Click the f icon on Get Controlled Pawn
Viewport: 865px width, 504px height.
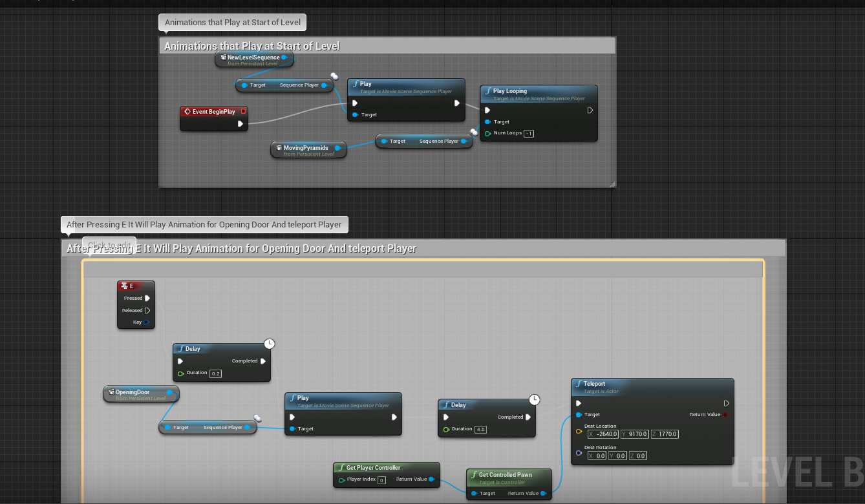(x=475, y=474)
